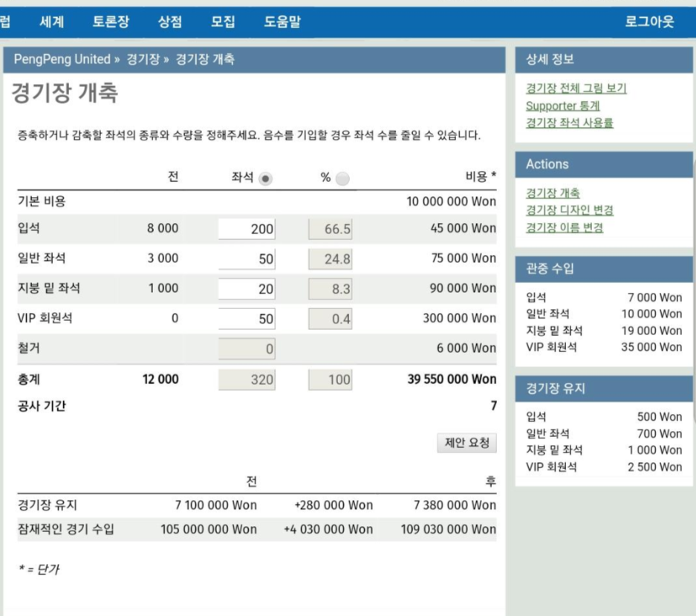Open 경기장 디자인 변경 link
This screenshot has height=616, width=696.
coord(570,210)
